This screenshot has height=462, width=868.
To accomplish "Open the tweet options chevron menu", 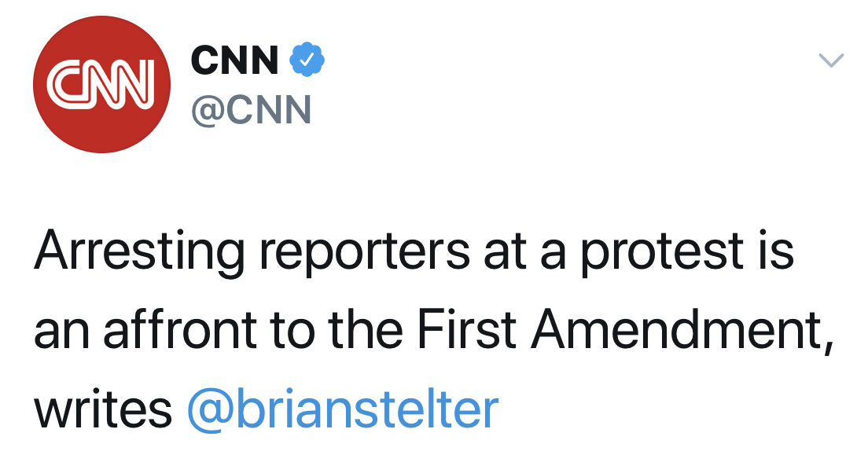I will click(x=830, y=60).
